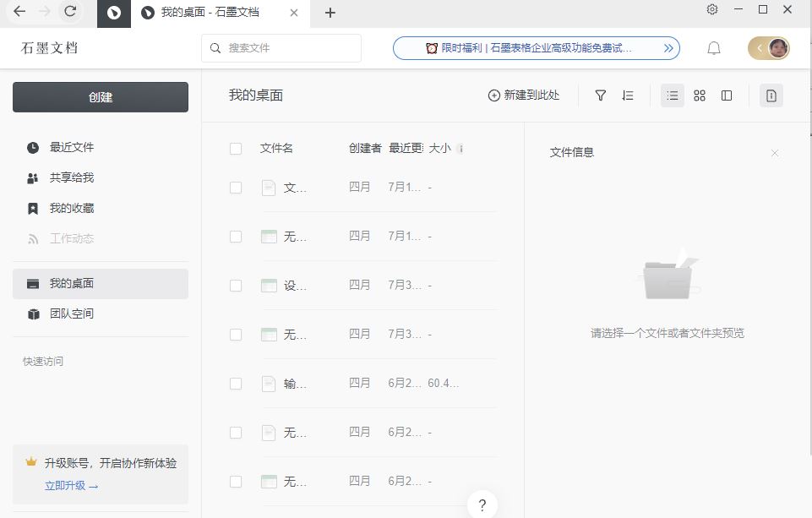This screenshot has width=812, height=518.
Task: Open 我的收藏 in the sidebar
Action: pos(101,208)
